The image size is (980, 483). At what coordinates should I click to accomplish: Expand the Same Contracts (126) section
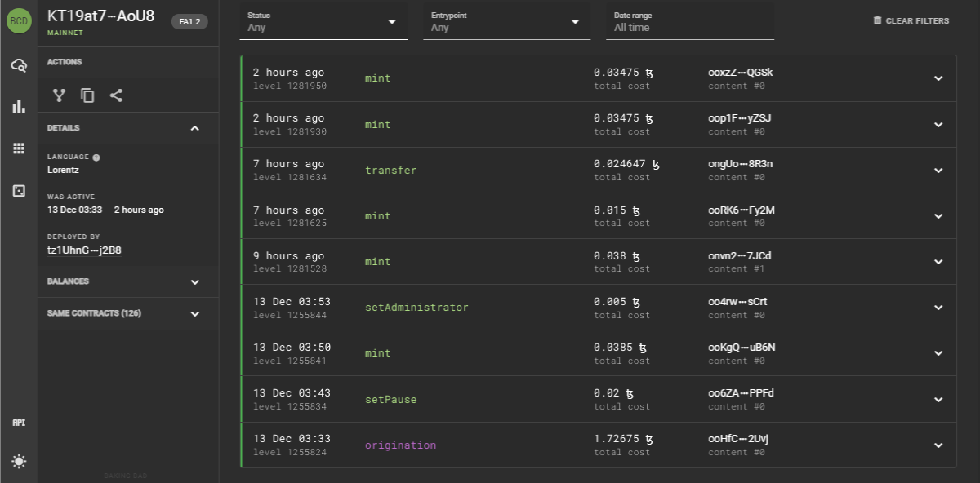pyautogui.click(x=128, y=313)
